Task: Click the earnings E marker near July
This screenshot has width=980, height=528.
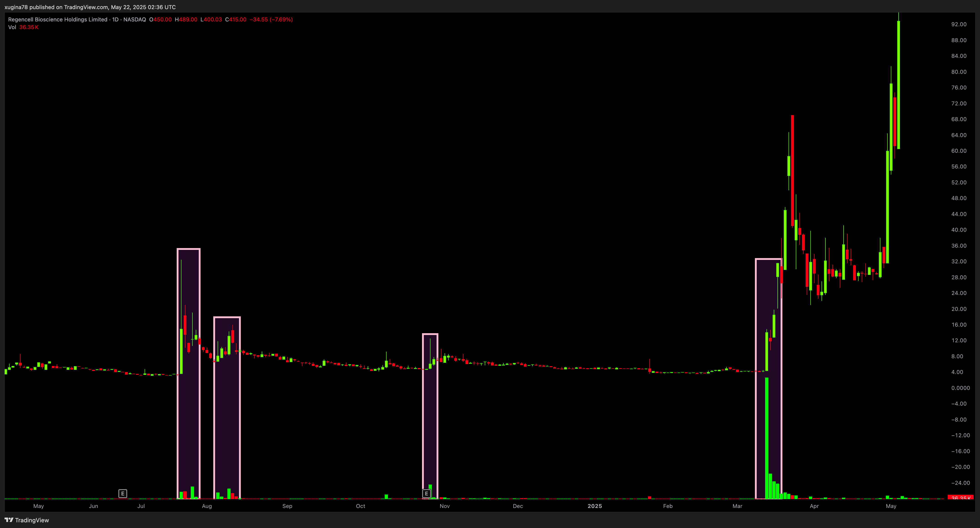Action: point(123,493)
